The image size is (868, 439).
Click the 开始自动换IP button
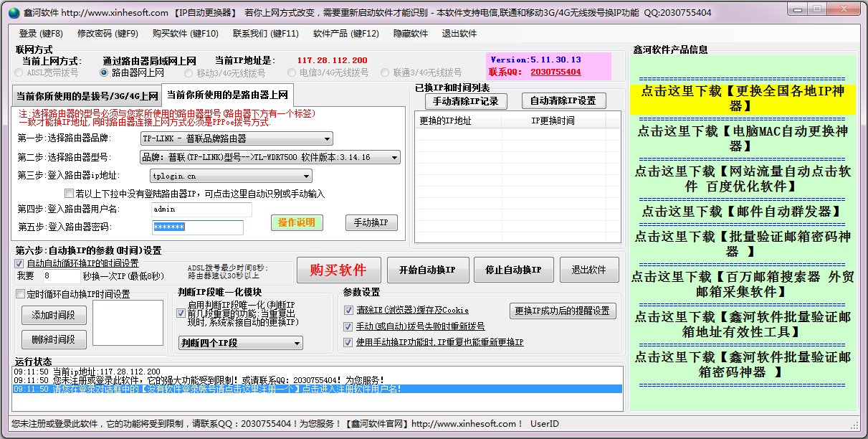[427, 270]
